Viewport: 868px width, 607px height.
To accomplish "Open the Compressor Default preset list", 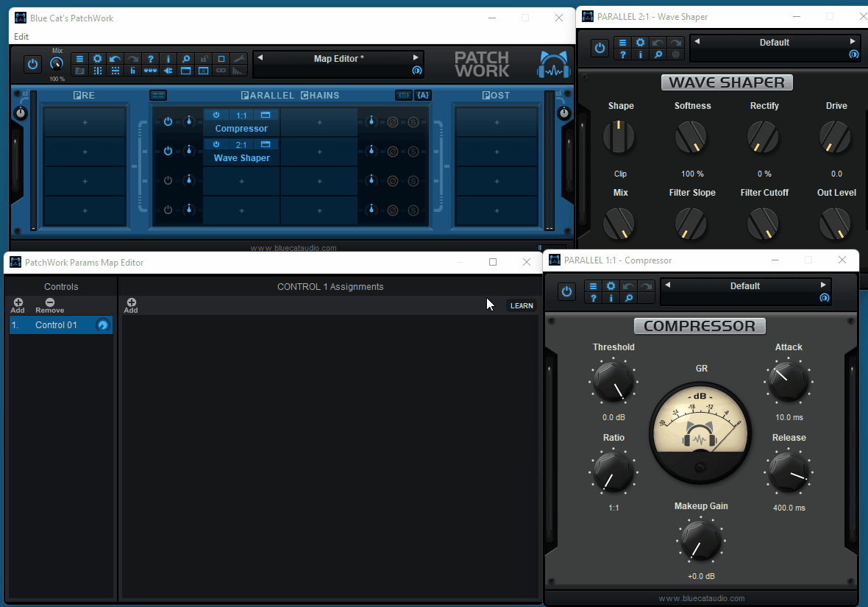I will (744, 285).
